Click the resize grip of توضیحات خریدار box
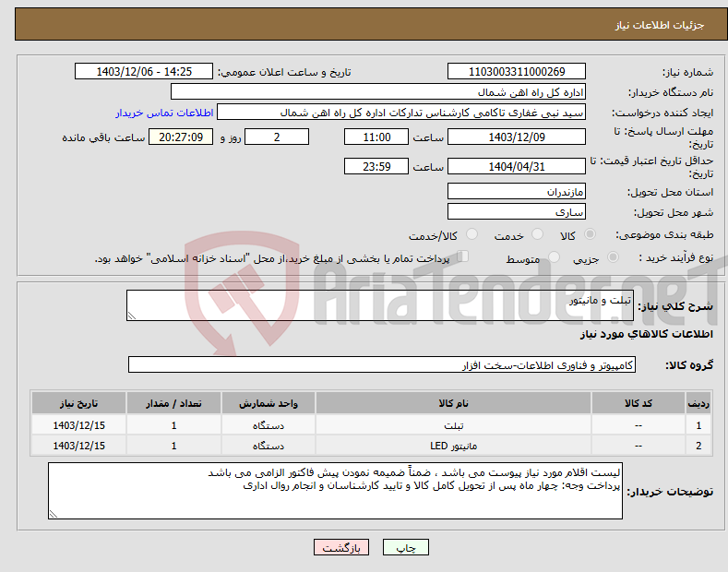This screenshot has height=572, width=728. pyautogui.click(x=54, y=514)
